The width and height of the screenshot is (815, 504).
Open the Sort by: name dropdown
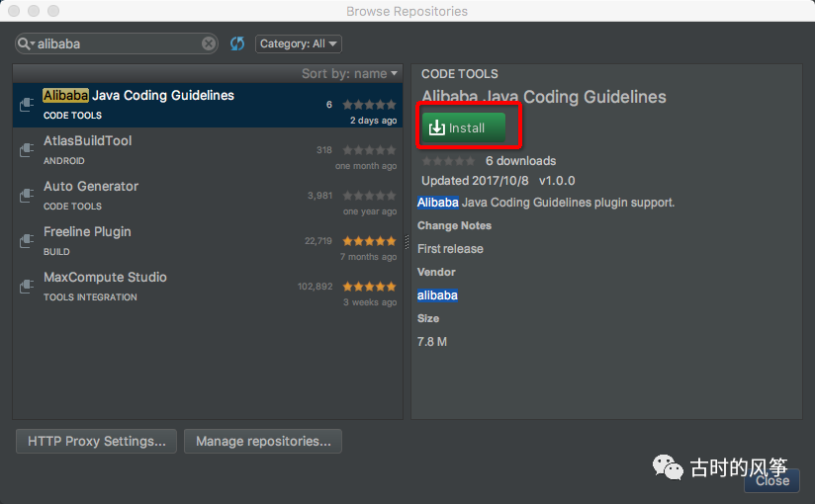point(349,74)
